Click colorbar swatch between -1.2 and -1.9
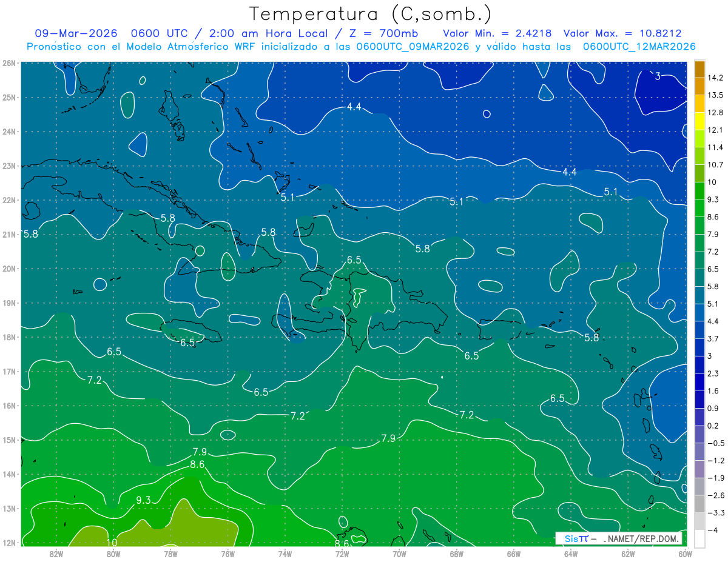Screen dimensions: 728x562 [x=700, y=470]
